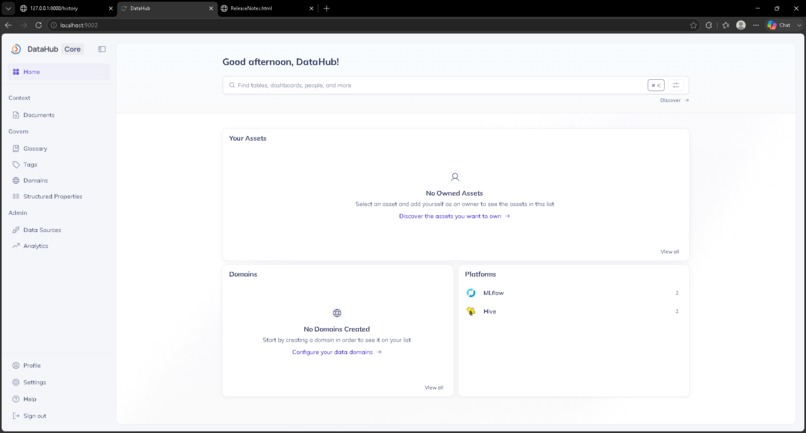Viewport: 806px width, 433px height.
Task: Click the site information icon in address bar
Action: tap(53, 25)
